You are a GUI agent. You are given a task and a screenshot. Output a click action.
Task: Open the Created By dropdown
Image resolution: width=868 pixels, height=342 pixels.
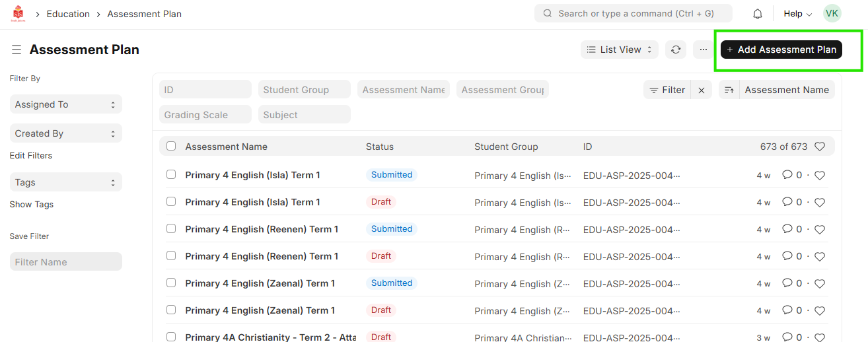click(65, 133)
